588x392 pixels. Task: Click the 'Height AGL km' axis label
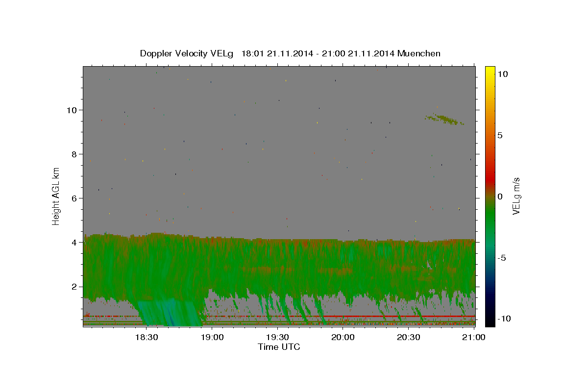[56, 196]
